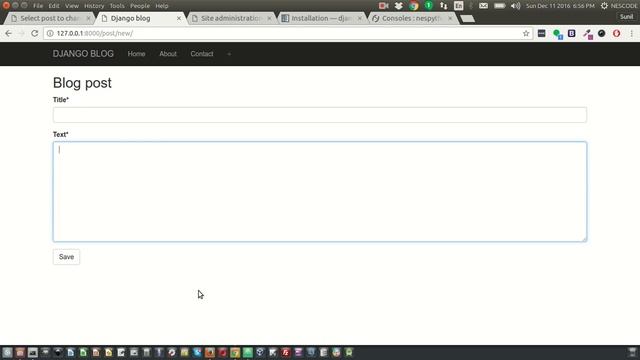Screen dimensions: 640x360
Task: Switch to the 'Installation — django' tab
Action: pyautogui.click(x=322, y=18)
